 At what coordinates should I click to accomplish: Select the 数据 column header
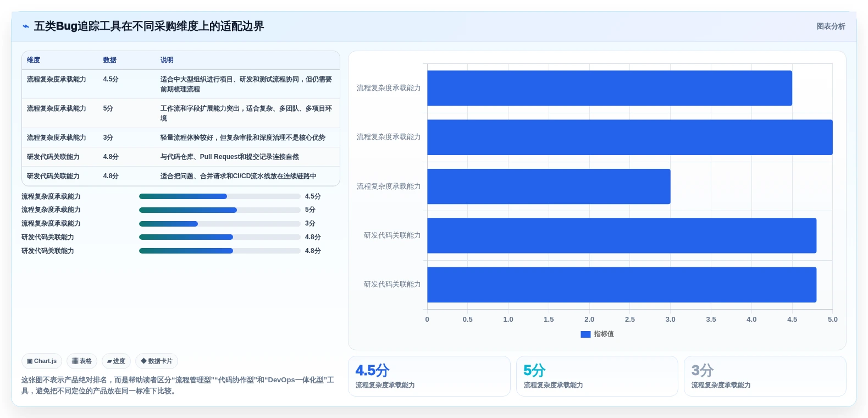click(110, 60)
